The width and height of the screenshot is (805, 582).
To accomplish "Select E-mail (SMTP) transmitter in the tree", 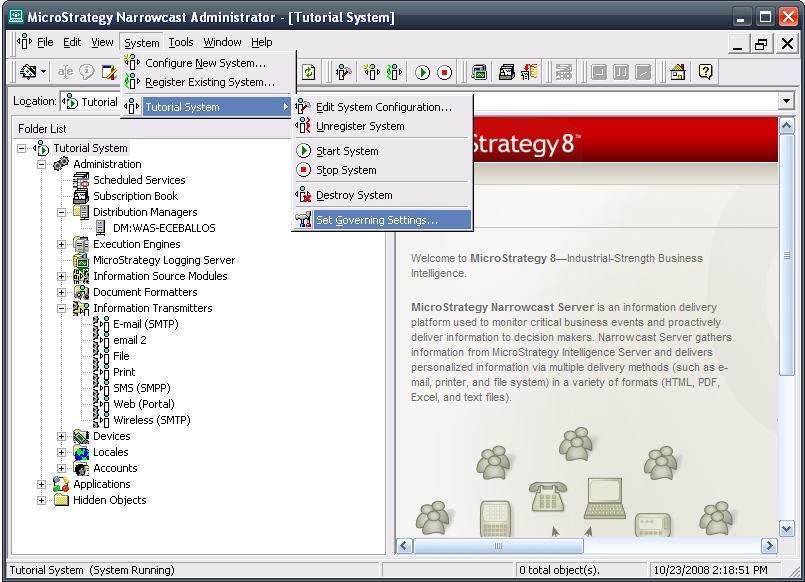I will (144, 324).
